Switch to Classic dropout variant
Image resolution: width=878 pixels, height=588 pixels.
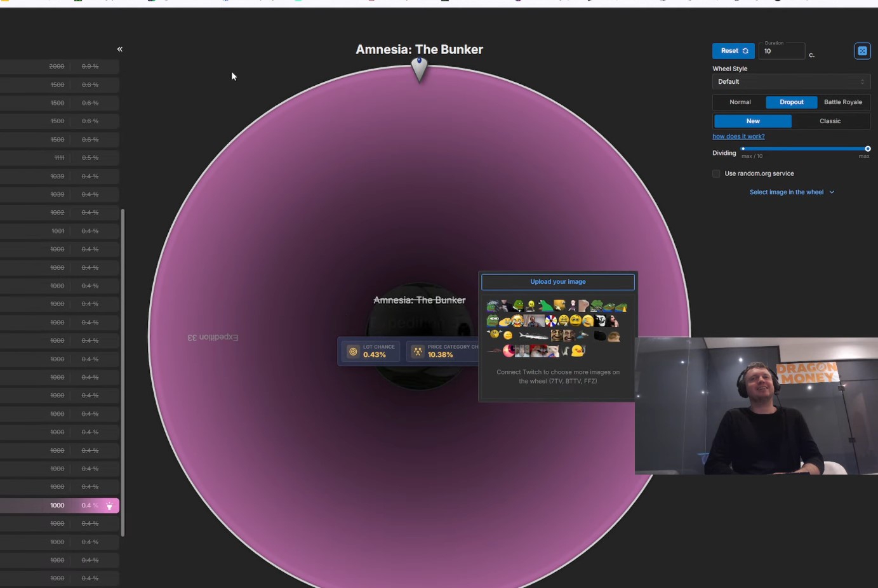830,121
